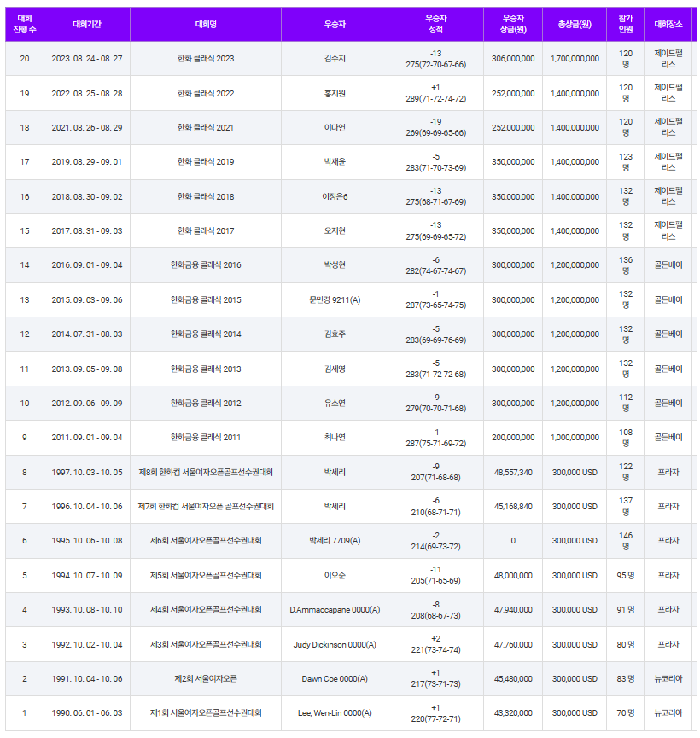The height and width of the screenshot is (738, 700).
Task: Click the 우승자 column header
Action: (335, 25)
